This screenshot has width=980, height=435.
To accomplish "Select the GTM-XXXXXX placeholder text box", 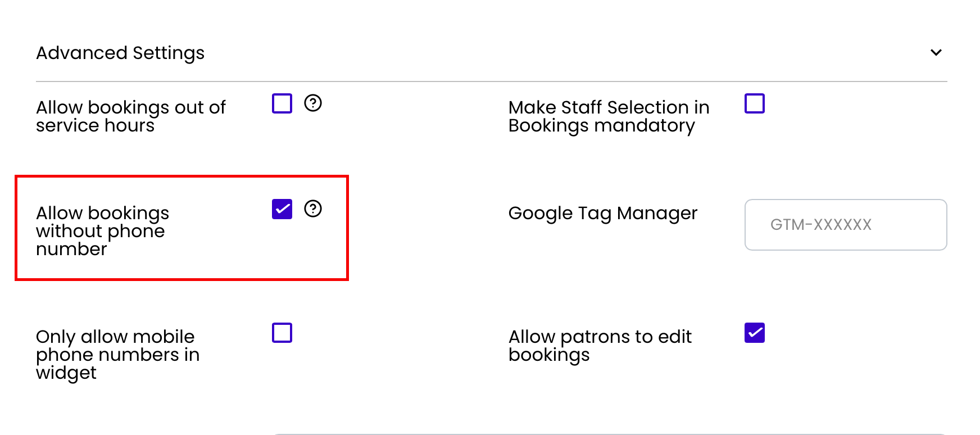I will pos(845,225).
